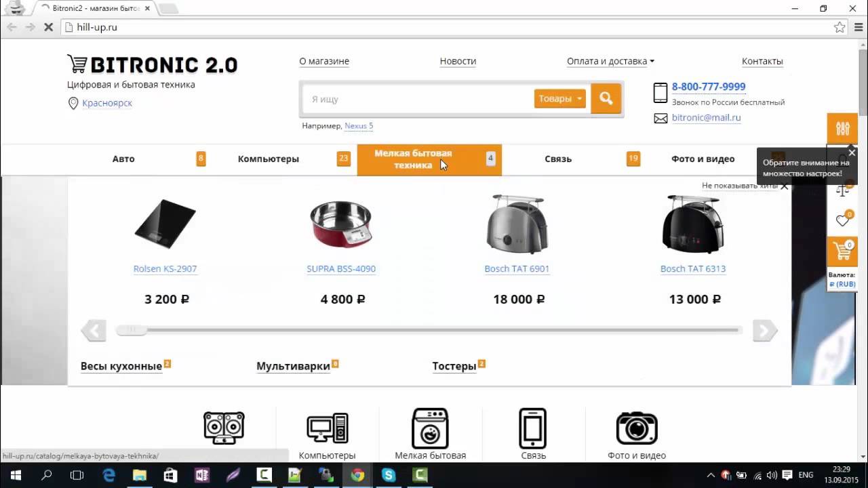Click the Bosch TAT 6313 toaster image
868x488 pixels.
(x=693, y=224)
